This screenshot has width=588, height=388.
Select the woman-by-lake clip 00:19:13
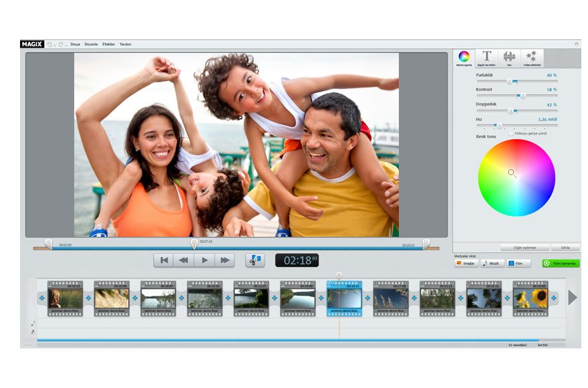pyautogui.click(x=65, y=298)
